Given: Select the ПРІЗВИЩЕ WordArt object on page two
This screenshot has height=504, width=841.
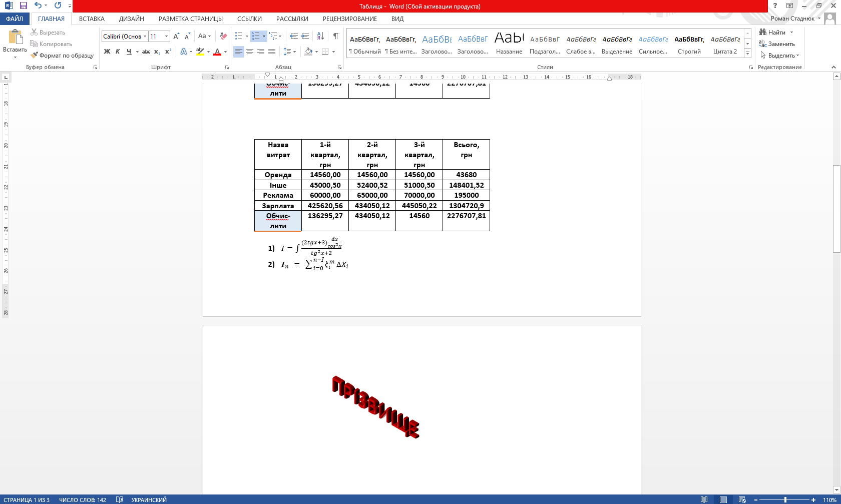Looking at the screenshot, I should (x=375, y=406).
